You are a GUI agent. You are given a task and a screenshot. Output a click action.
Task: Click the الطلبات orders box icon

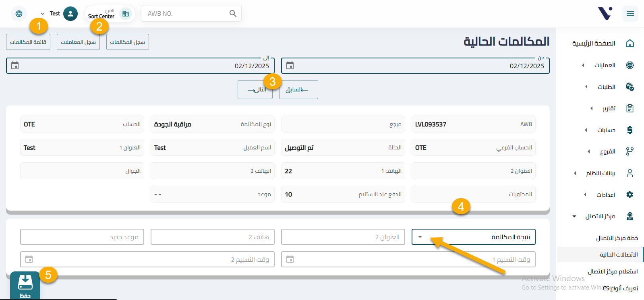630,87
